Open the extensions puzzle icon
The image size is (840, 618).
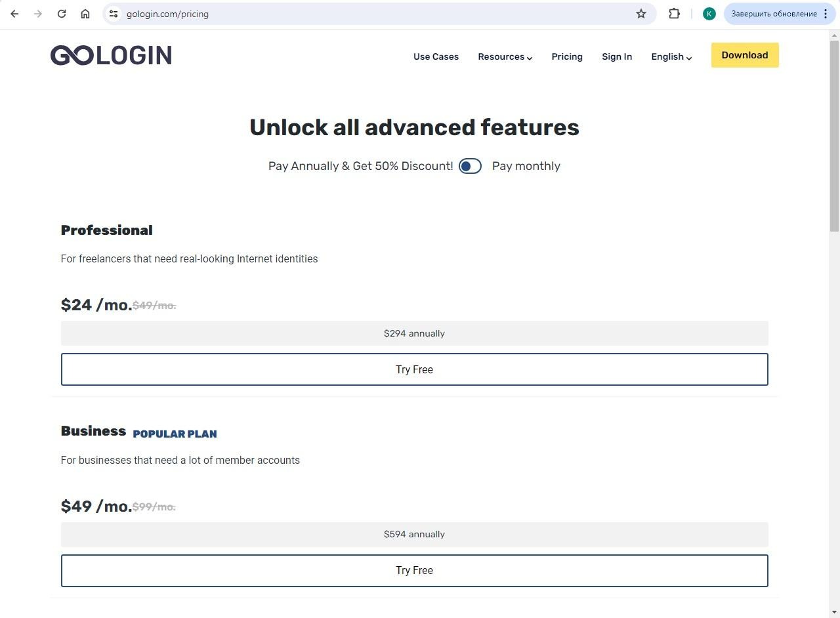coord(674,14)
